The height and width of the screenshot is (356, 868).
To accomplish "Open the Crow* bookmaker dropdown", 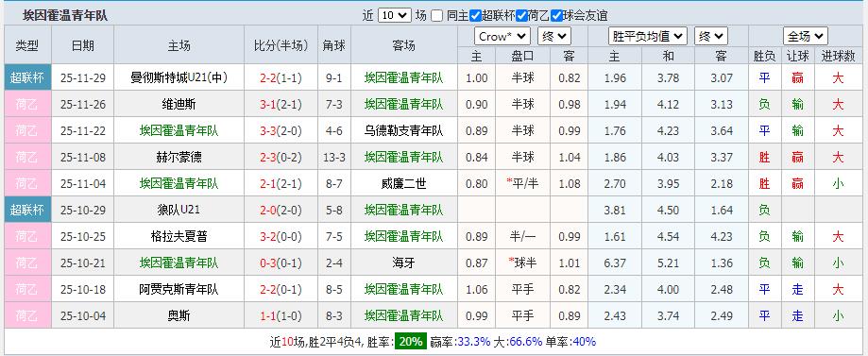I will 502,37.
